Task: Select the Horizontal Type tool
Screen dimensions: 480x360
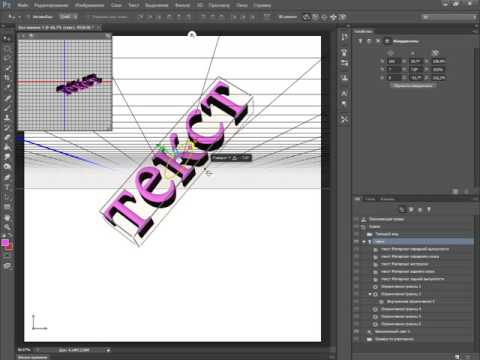Action: (x=7, y=187)
